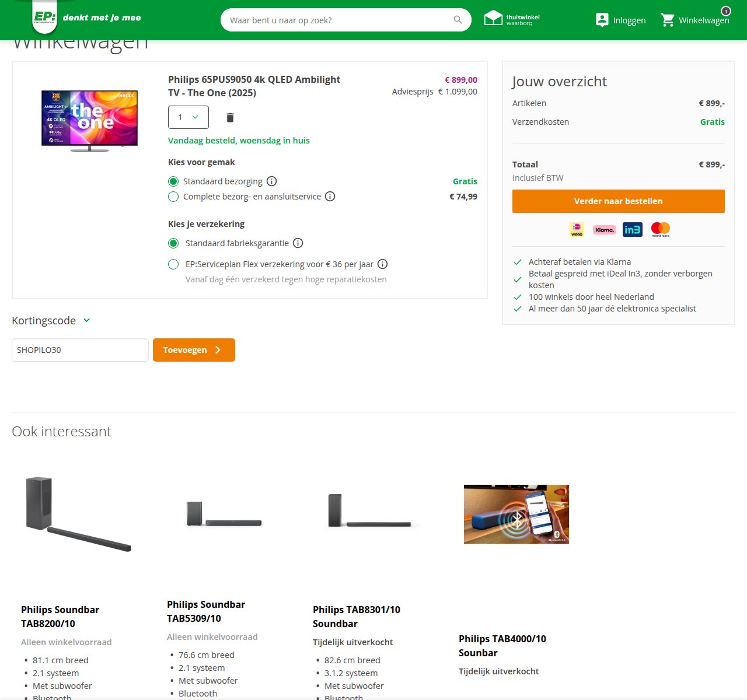The image size is (747, 700).
Task: Click the Mastercard payment logo
Action: tap(661, 229)
